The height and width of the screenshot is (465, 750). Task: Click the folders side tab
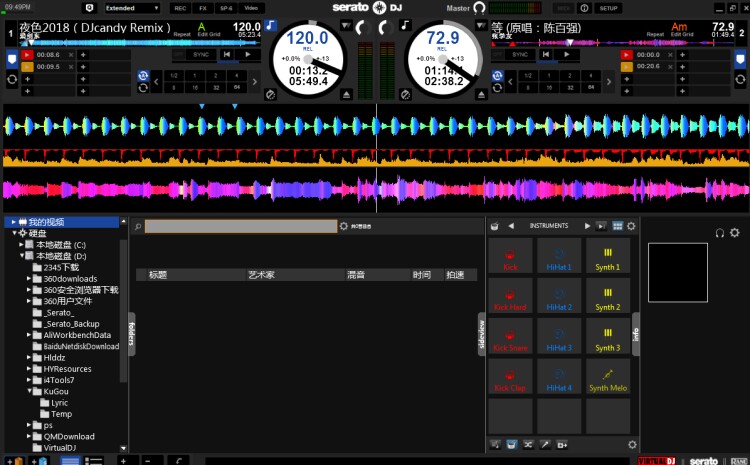[x=132, y=334]
